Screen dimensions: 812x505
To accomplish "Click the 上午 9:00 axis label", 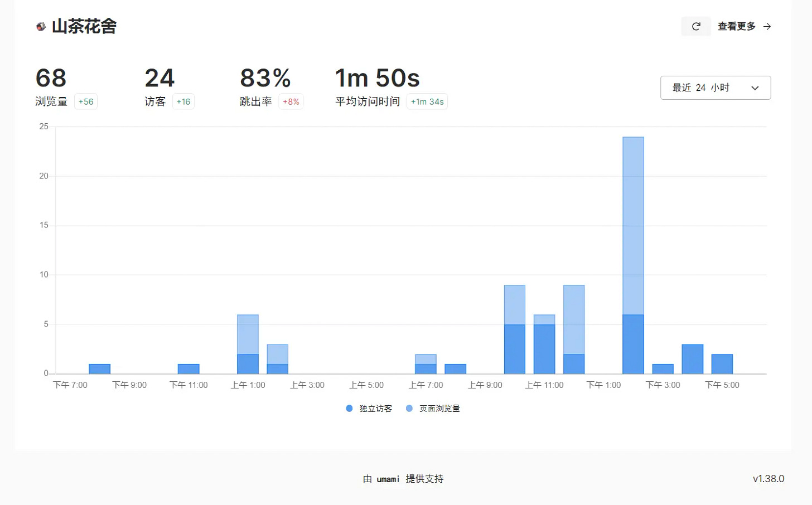I will click(485, 385).
